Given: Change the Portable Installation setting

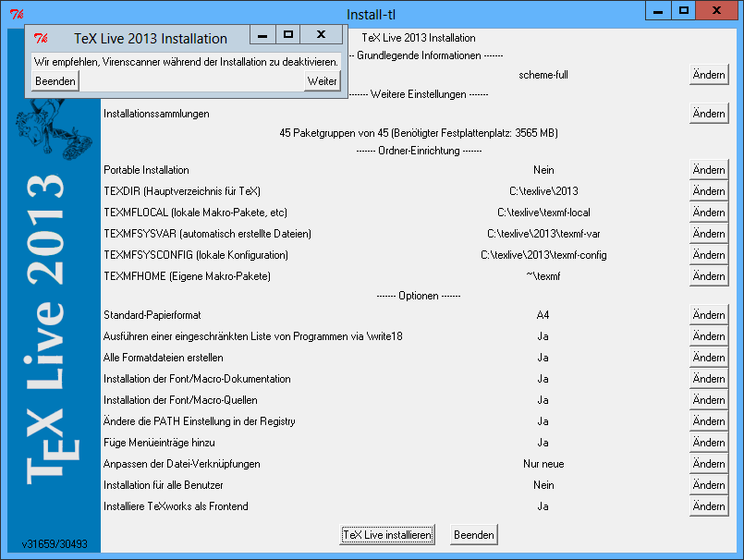Looking at the screenshot, I should (x=709, y=170).
